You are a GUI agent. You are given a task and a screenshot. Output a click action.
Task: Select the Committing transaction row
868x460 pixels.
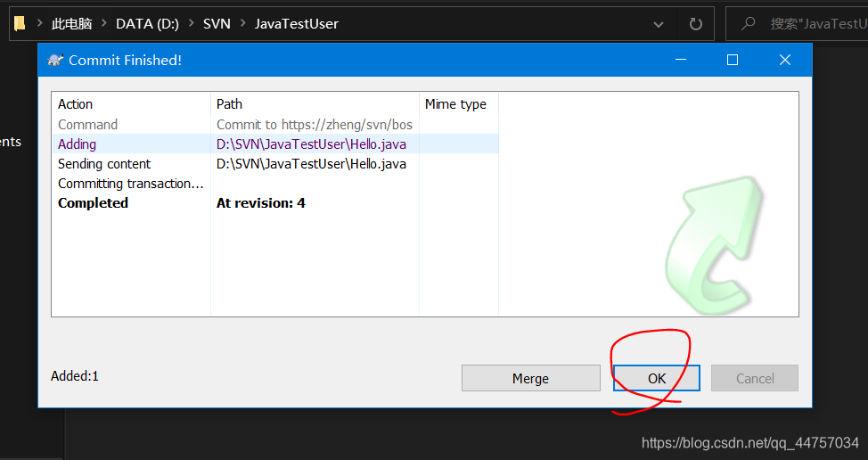coord(275,184)
